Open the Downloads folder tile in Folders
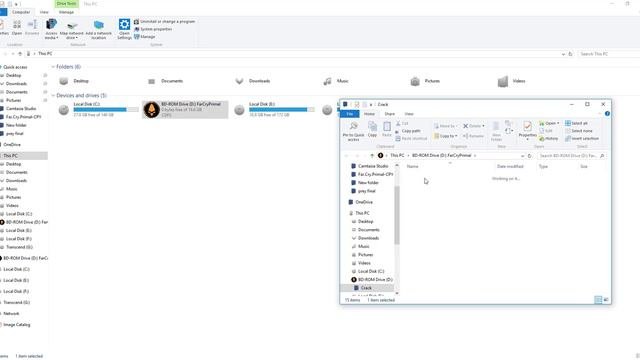This screenshot has width=640, height=360. pos(253,81)
